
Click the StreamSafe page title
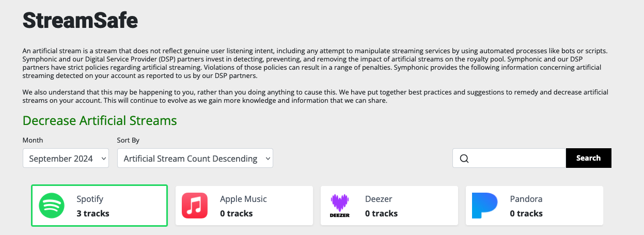tap(80, 20)
